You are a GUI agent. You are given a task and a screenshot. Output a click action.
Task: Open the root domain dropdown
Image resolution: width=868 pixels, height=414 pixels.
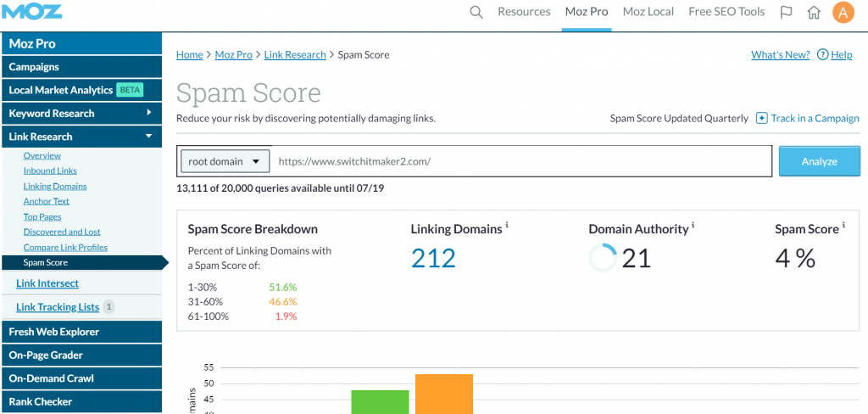225,161
